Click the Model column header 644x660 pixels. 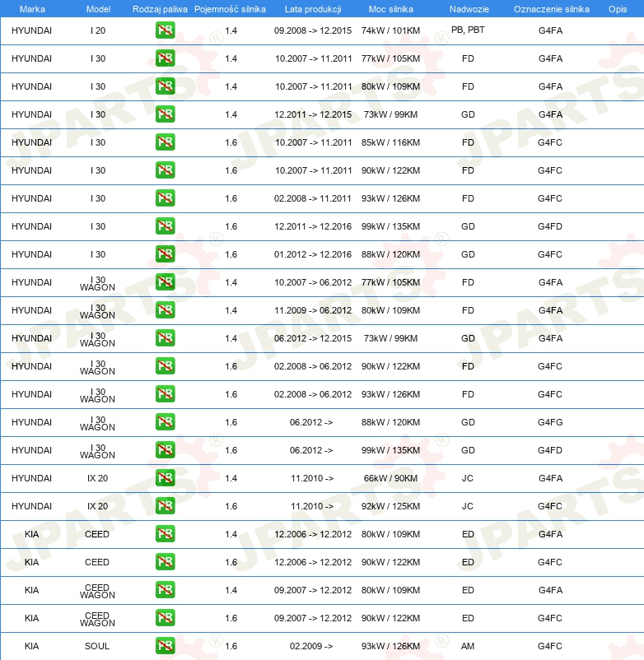[98, 9]
